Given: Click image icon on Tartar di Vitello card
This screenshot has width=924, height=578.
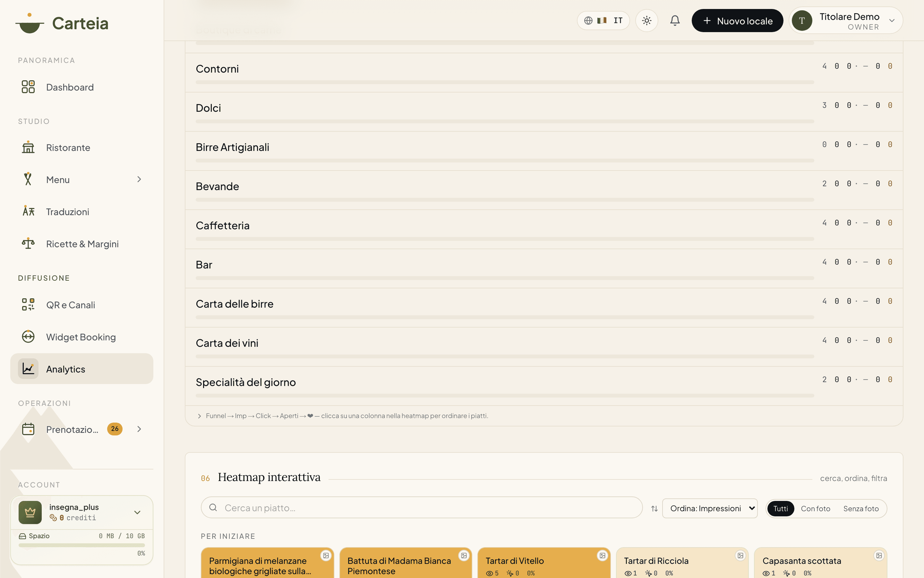Looking at the screenshot, I should (x=602, y=556).
